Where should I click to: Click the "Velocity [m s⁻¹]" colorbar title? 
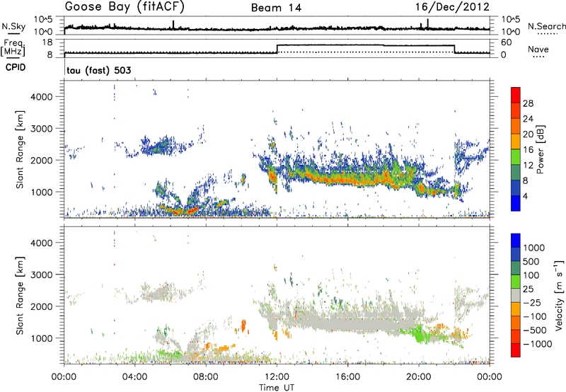coord(559,295)
